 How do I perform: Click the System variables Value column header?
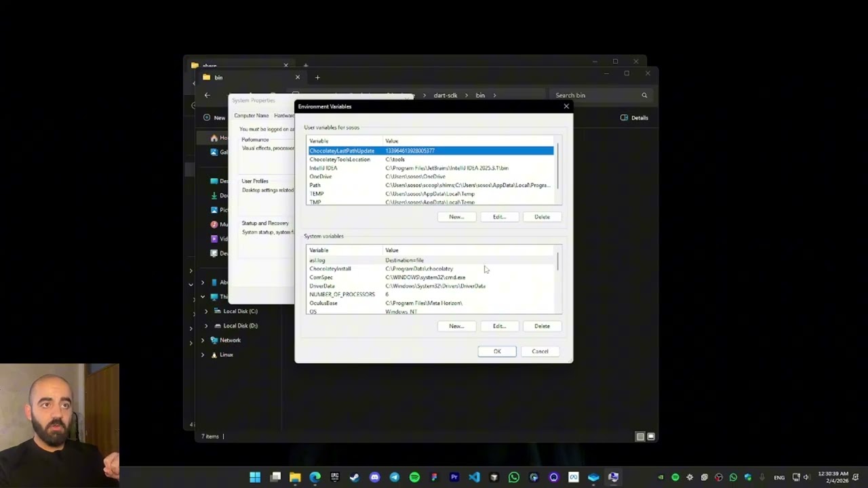(x=469, y=250)
